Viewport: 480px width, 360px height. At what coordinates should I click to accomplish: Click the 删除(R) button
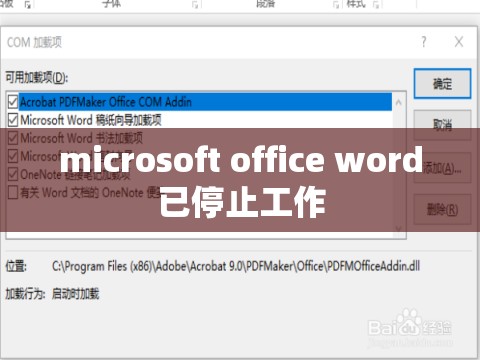tap(442, 210)
